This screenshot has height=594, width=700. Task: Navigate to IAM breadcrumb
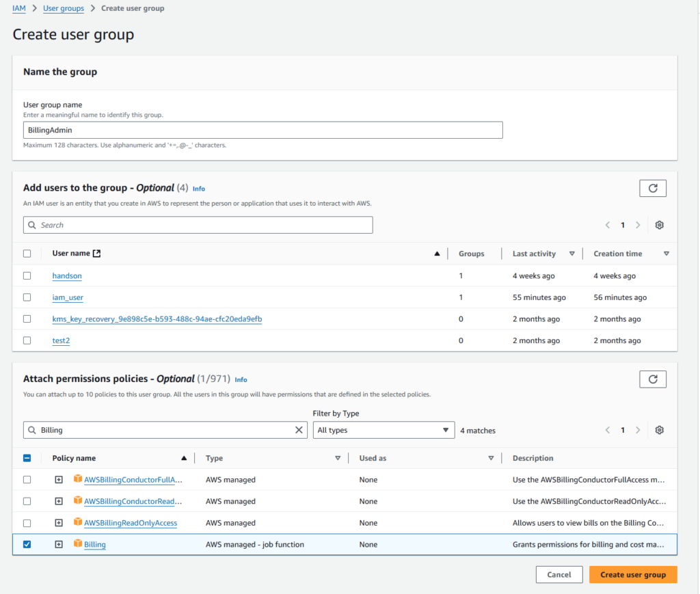(19, 8)
